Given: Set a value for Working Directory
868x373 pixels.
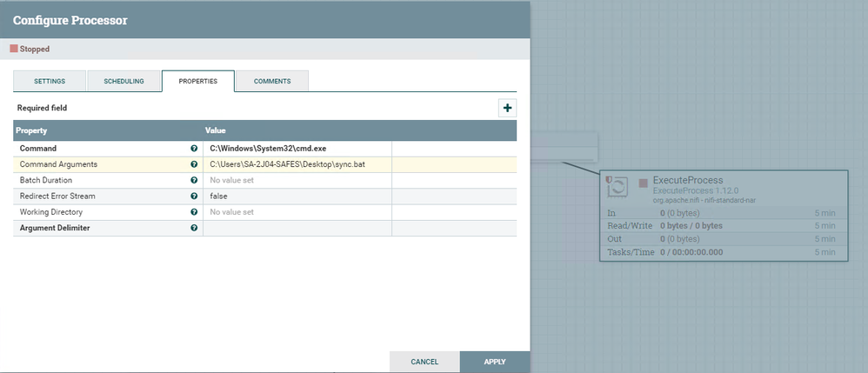Looking at the screenshot, I should 297,212.
